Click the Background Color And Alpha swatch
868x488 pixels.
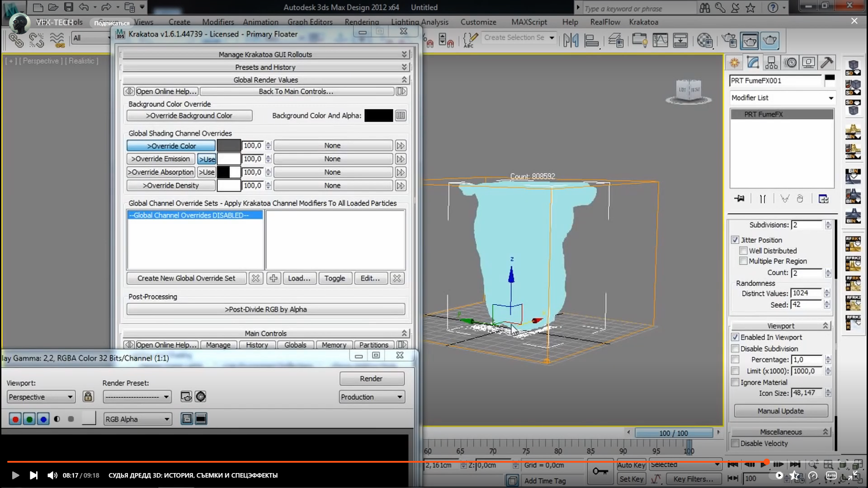click(379, 116)
